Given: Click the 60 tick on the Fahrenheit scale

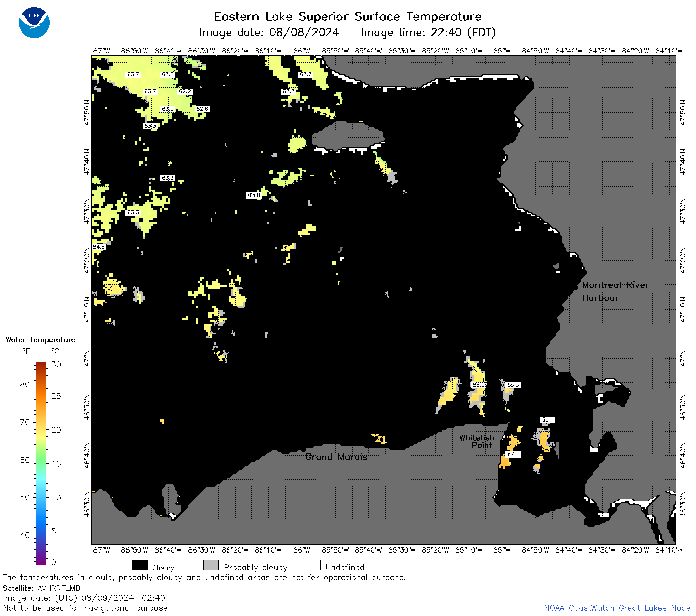Looking at the screenshot, I should 25,460.
